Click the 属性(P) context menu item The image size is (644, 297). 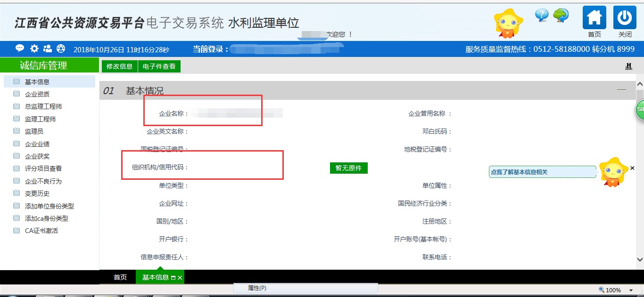pyautogui.click(x=257, y=288)
